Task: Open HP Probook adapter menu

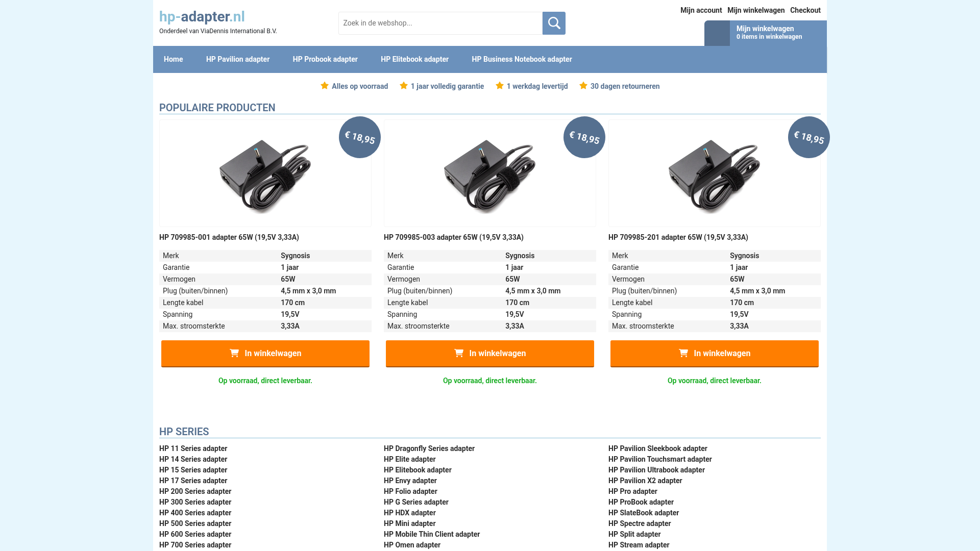Action: tap(325, 59)
